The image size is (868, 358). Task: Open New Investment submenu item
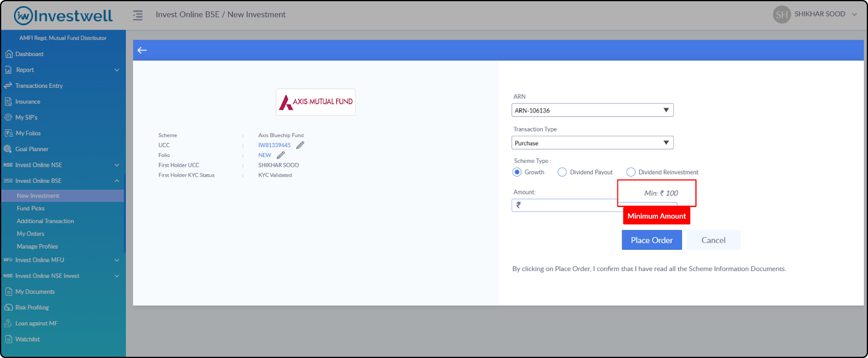tap(62, 196)
